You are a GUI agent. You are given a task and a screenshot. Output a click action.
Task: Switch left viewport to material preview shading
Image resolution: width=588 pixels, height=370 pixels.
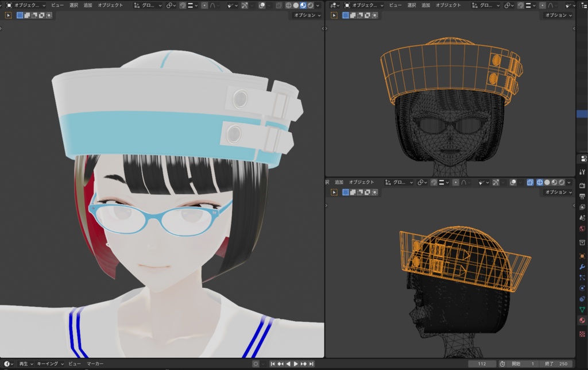click(303, 5)
